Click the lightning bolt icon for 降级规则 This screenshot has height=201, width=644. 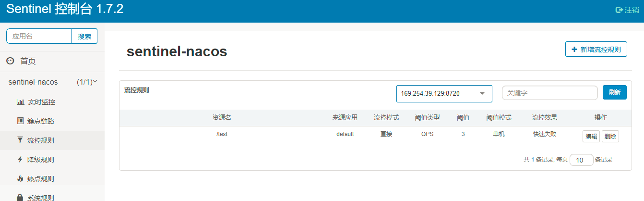(20, 159)
